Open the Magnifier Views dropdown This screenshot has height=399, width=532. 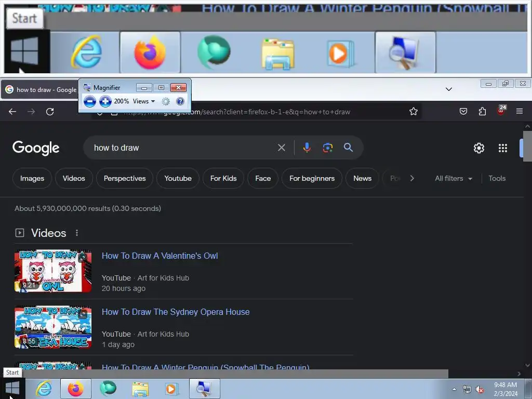(x=144, y=101)
